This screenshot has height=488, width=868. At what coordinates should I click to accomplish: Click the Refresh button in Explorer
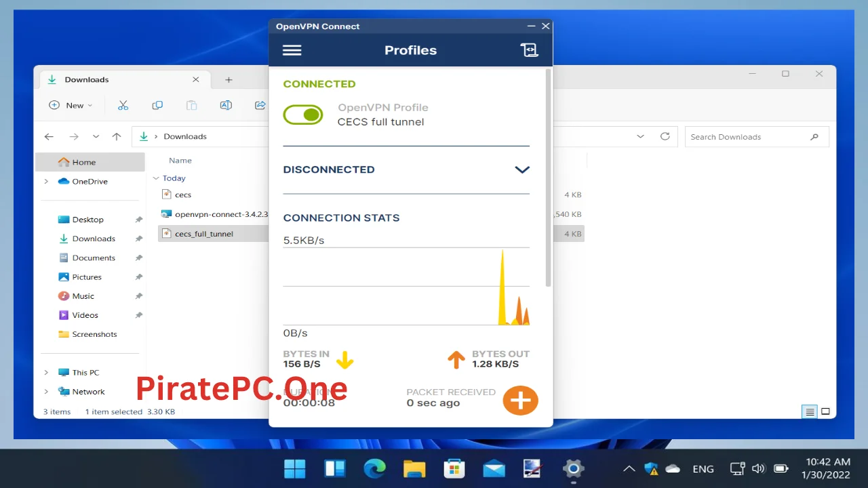665,136
